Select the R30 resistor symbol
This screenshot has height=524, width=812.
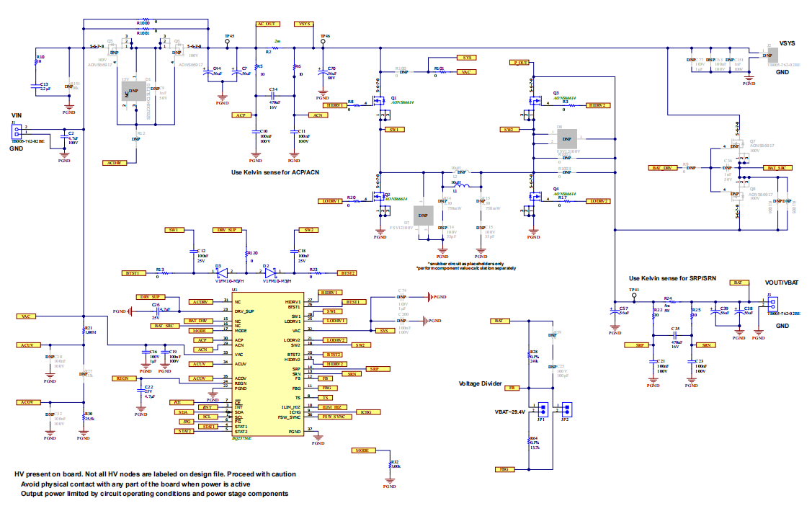point(84,416)
